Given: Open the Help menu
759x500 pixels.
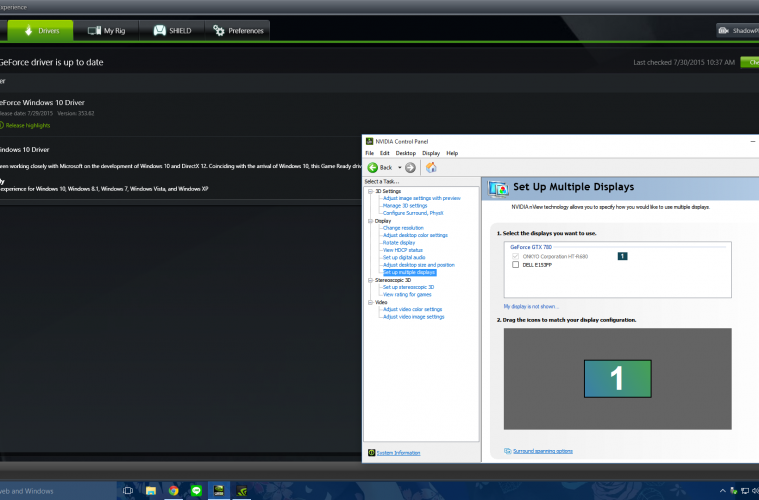Looking at the screenshot, I should 452,153.
